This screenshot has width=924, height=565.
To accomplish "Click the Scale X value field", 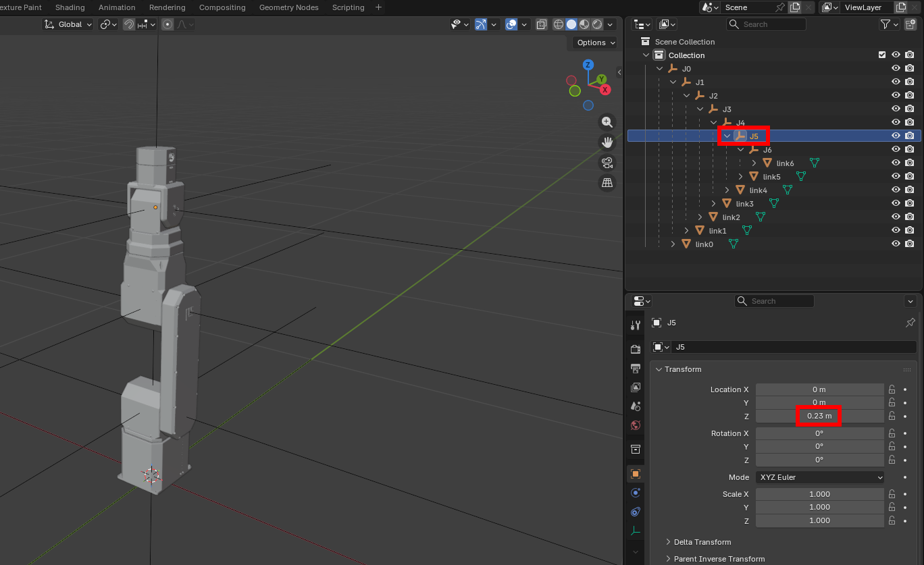I will point(819,494).
